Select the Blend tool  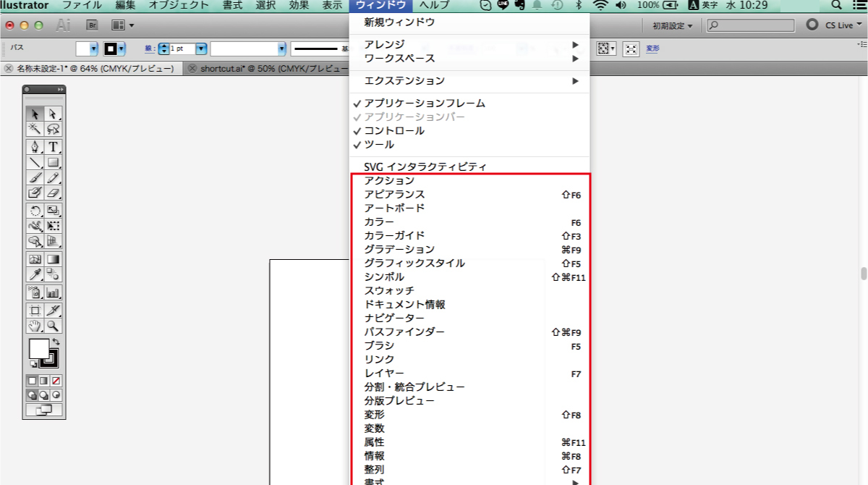coord(54,274)
